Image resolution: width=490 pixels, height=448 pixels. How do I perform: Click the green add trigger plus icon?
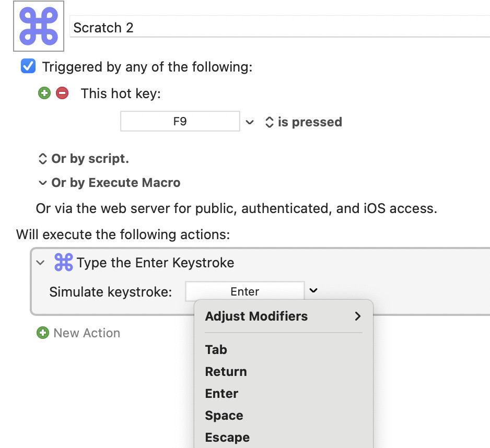coord(44,93)
